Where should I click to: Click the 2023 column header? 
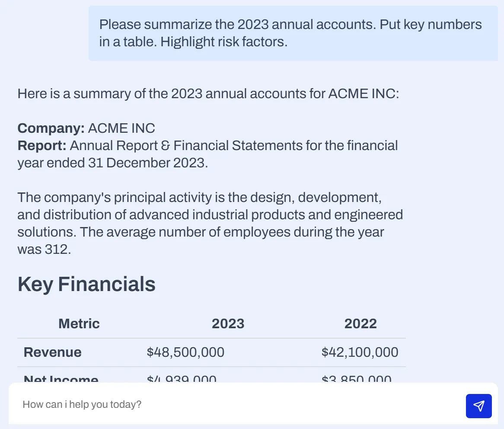click(x=228, y=323)
